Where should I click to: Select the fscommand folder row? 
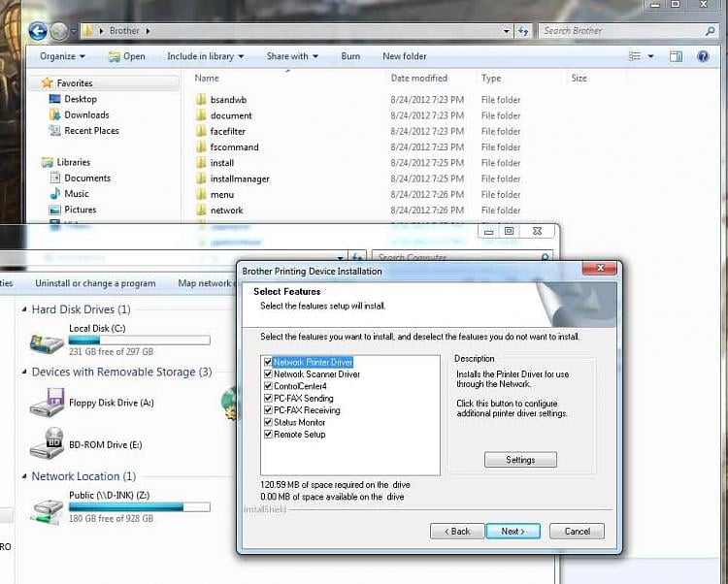pos(357,147)
